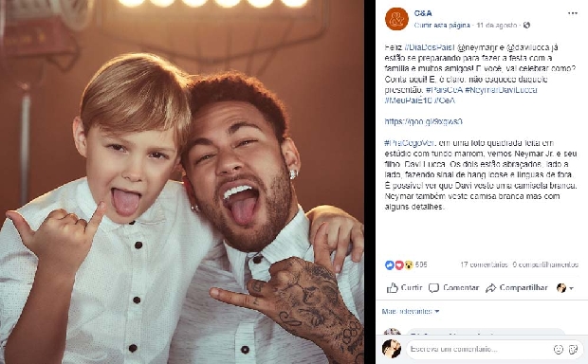This screenshot has height=364, width=588.
Task: Click the photo of Neymar and son
Action: (182, 182)
